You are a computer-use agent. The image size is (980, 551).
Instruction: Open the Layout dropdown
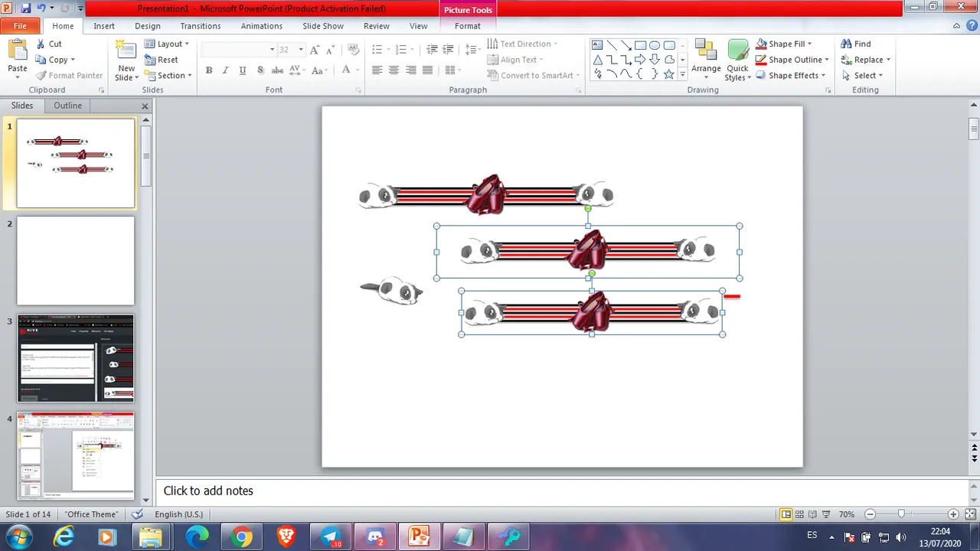pos(166,44)
